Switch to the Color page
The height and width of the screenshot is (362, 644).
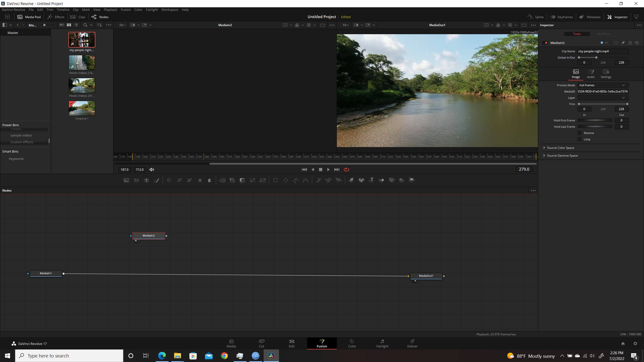pyautogui.click(x=352, y=343)
